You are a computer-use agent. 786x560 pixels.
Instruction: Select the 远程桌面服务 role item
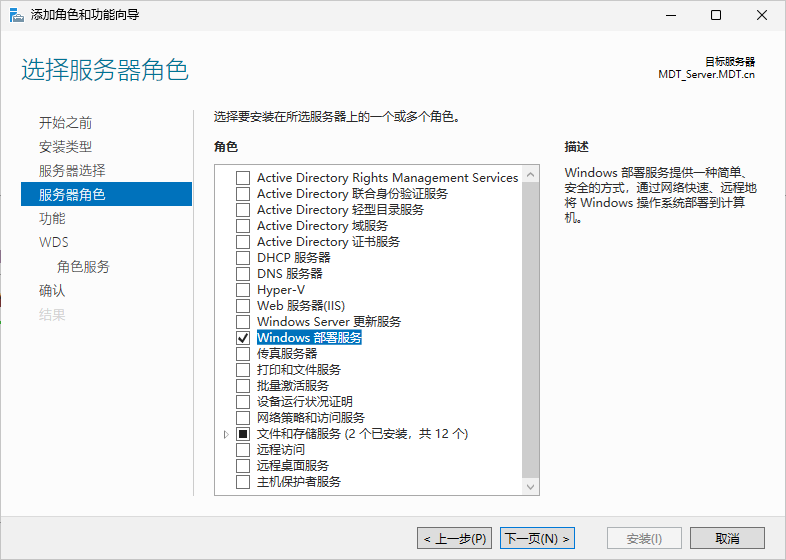pos(292,466)
